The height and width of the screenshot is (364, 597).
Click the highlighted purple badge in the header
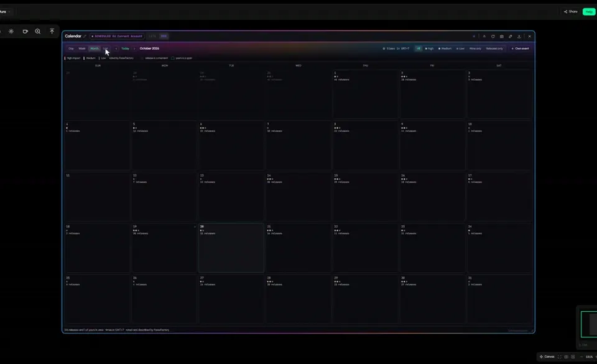[164, 36]
